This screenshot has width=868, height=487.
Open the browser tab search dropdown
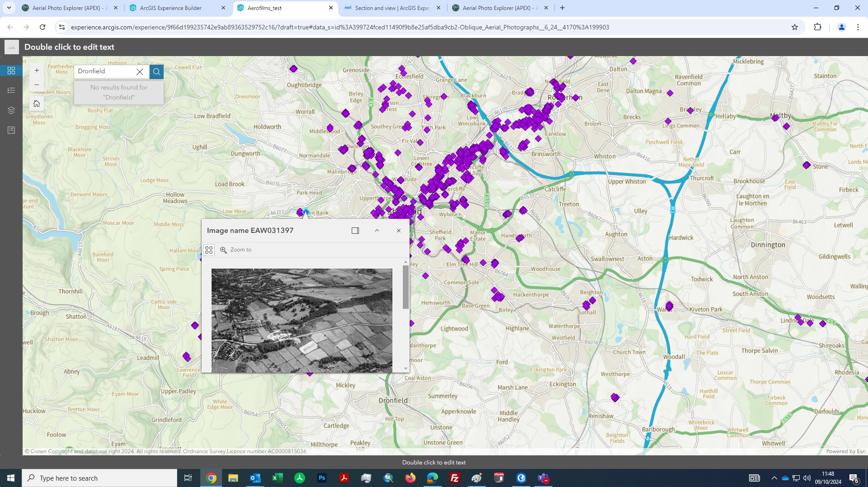click(9, 8)
